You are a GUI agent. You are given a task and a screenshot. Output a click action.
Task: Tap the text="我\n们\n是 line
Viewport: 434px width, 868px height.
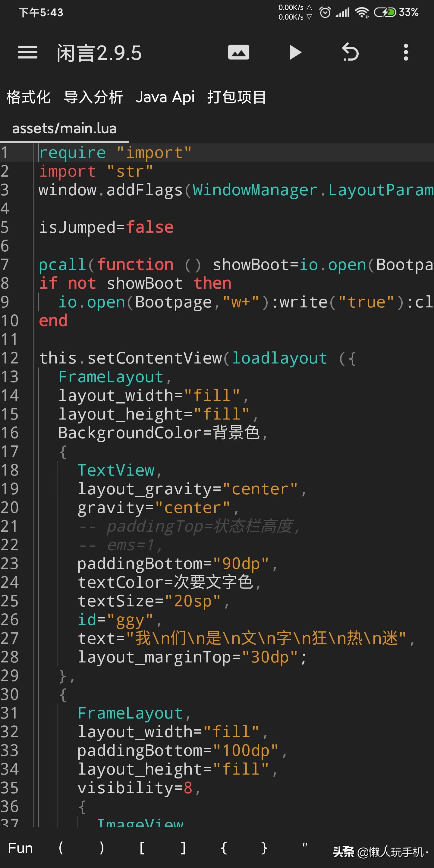(x=247, y=638)
